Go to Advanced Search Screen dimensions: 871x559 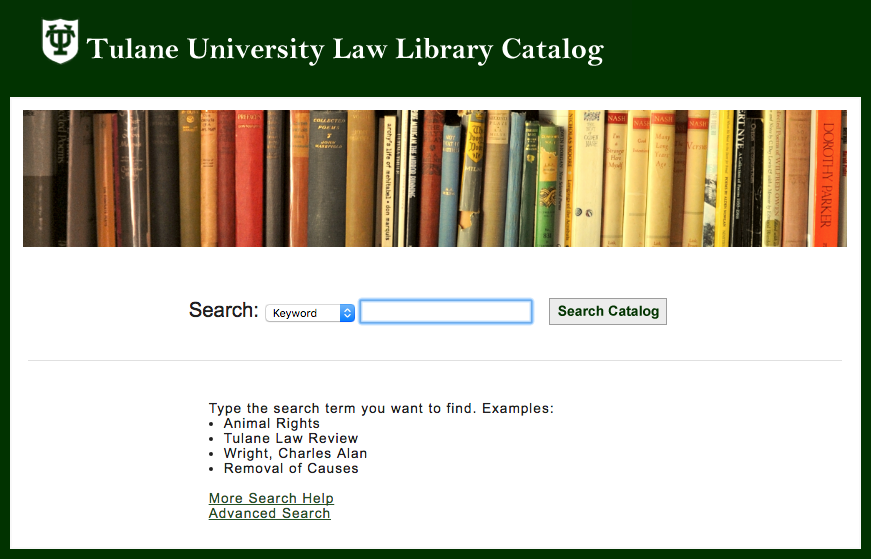(x=269, y=513)
